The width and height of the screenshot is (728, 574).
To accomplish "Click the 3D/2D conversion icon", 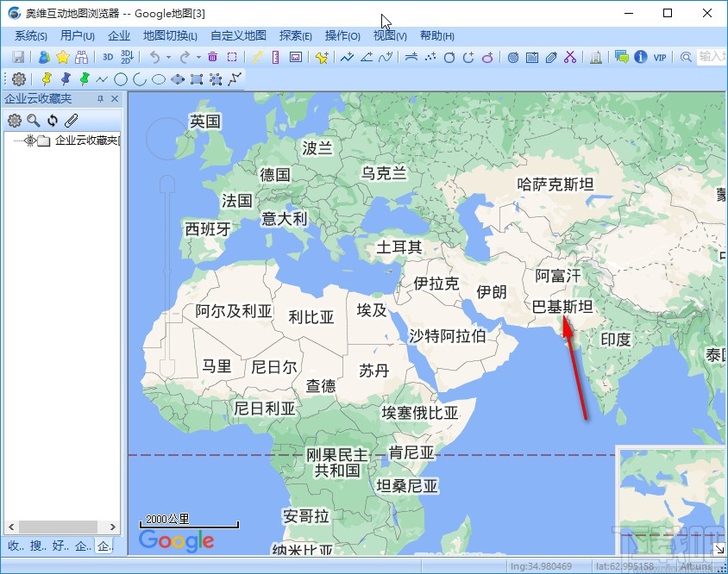I will (127, 57).
